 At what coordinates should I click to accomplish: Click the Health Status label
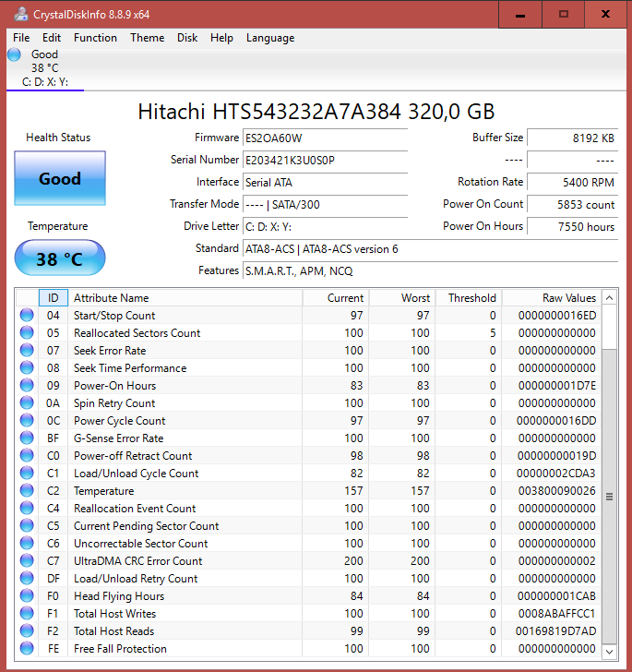58,138
